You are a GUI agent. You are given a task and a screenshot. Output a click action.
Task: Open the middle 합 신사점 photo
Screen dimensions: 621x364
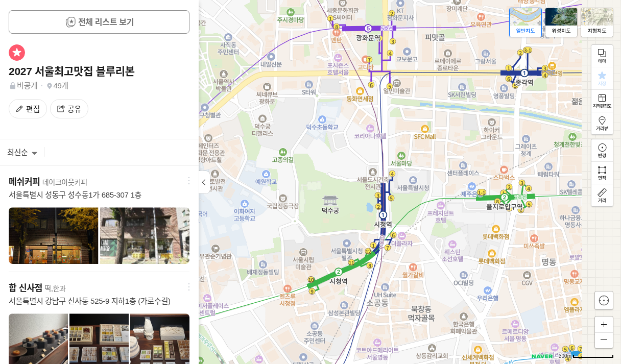(x=99, y=338)
